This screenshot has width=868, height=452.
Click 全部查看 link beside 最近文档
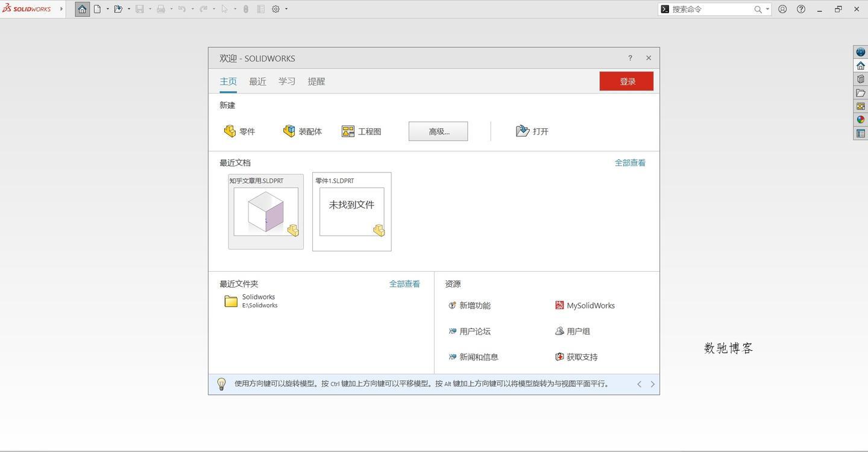pos(630,163)
